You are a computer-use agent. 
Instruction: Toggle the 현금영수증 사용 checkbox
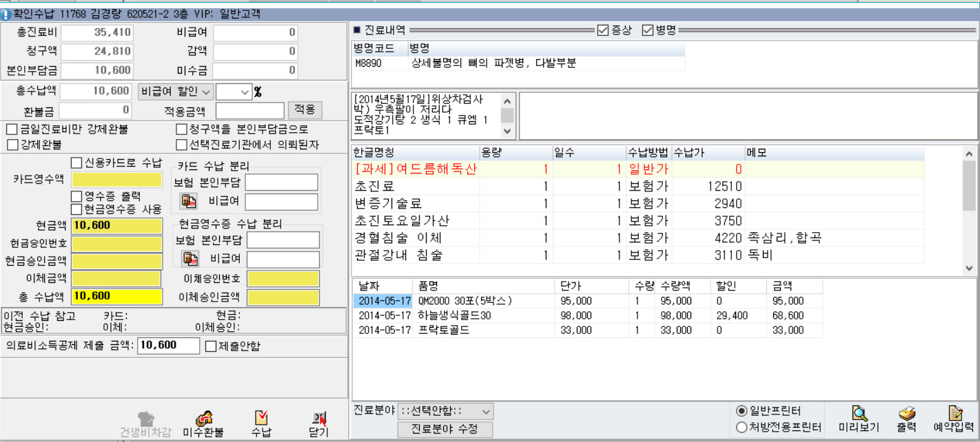tap(77, 209)
